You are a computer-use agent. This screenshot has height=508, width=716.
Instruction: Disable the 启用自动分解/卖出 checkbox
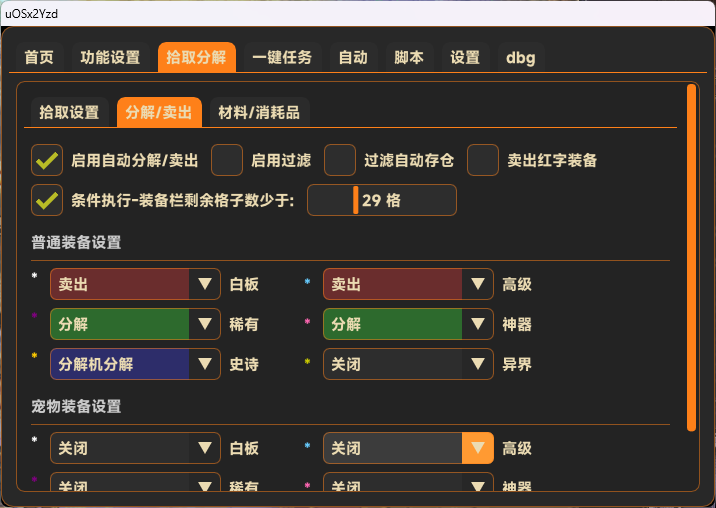47,160
